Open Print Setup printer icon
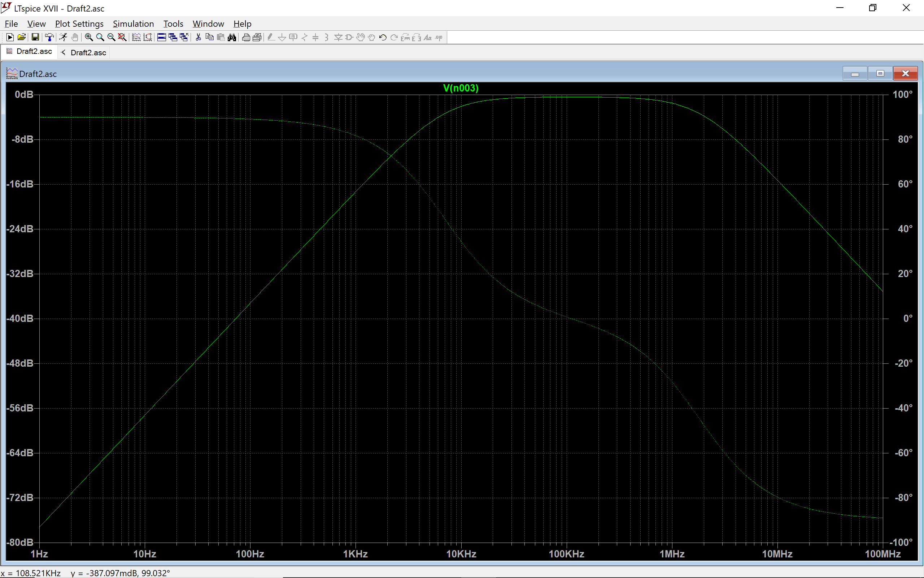The width and height of the screenshot is (924, 578). (246, 37)
